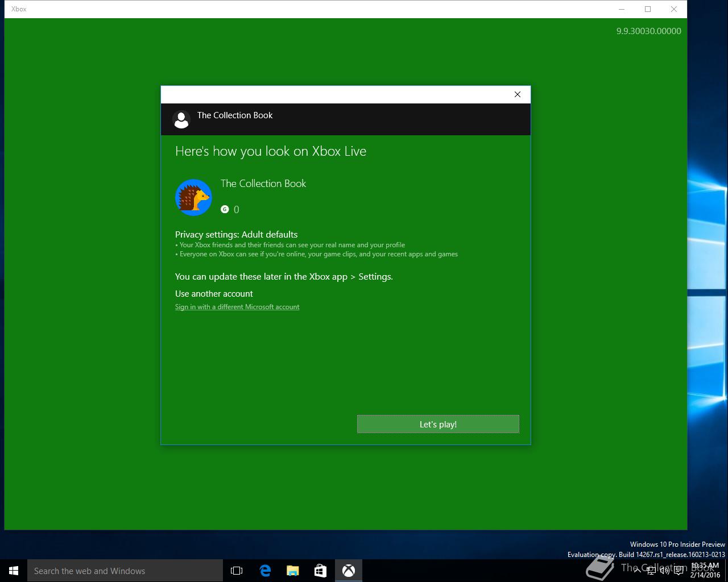This screenshot has width=728, height=582.
Task: Open the Action Center notifications icon
Action: click(x=679, y=571)
